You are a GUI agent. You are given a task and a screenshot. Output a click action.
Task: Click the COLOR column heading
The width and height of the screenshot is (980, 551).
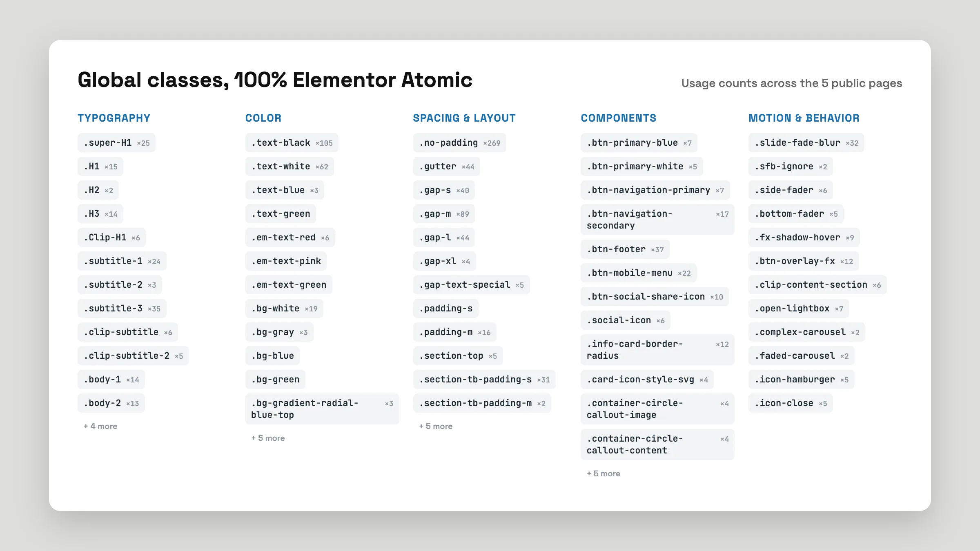(263, 118)
